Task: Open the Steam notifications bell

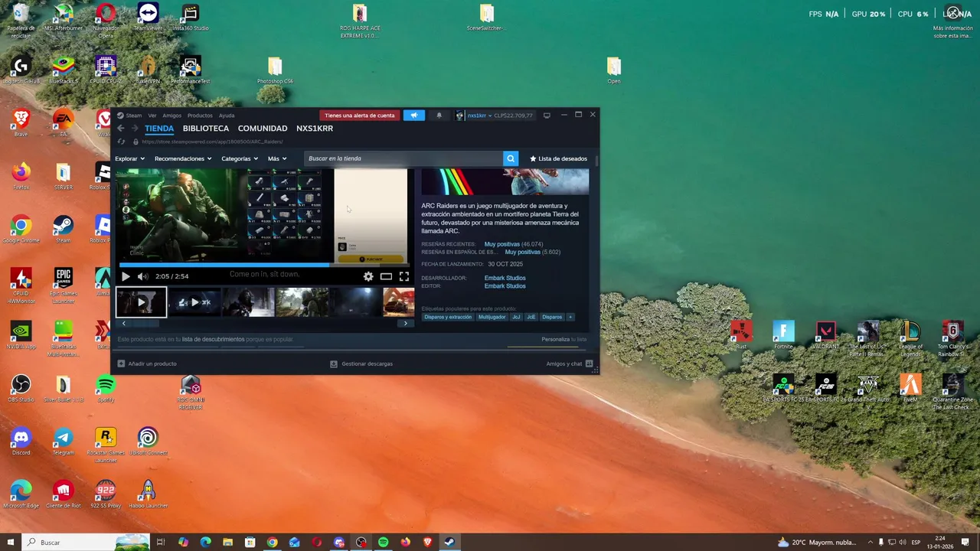Action: [x=439, y=116]
